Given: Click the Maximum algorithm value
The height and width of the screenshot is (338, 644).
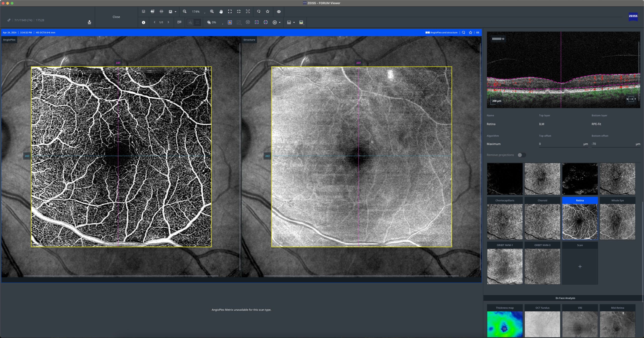Looking at the screenshot, I should (x=494, y=144).
